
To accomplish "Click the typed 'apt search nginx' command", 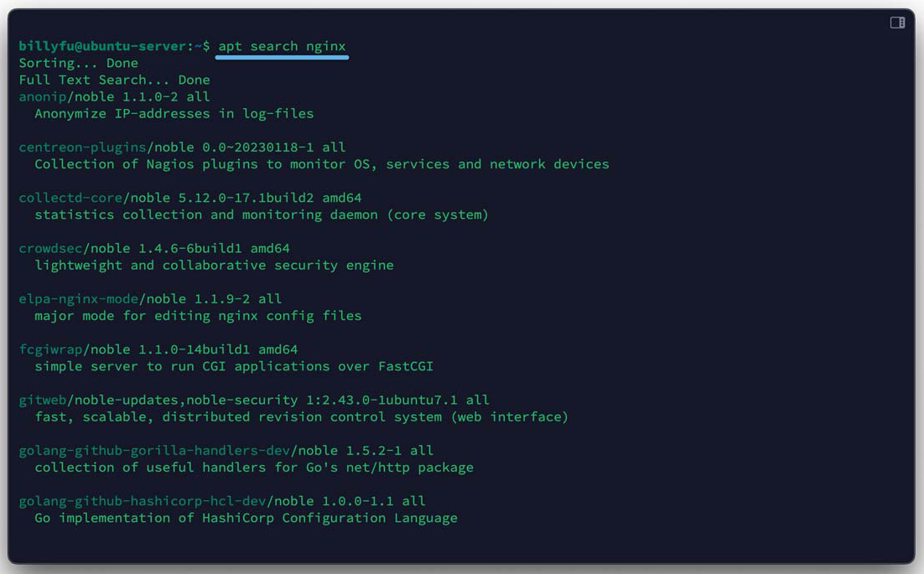I will 282,46.
